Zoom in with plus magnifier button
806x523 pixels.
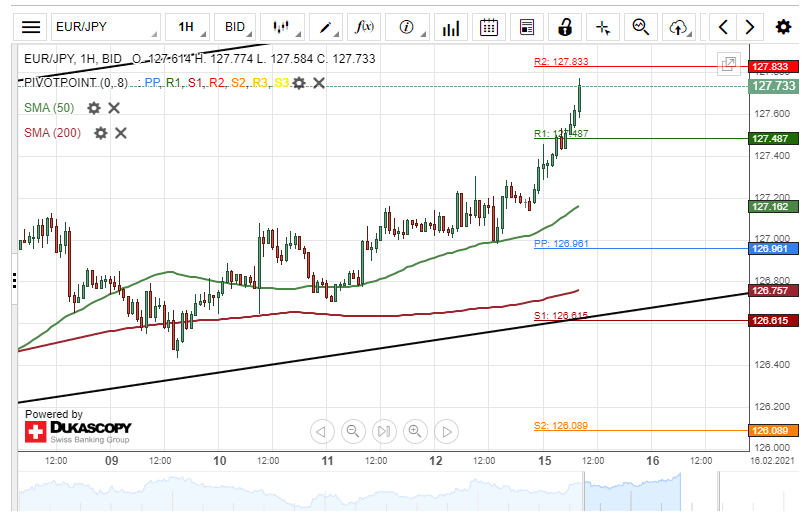pos(415,431)
